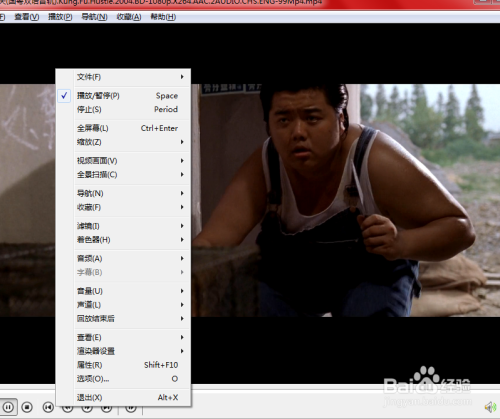500x419 pixels.
Task: Open the 收藏(A) menu in menu bar
Action: (x=129, y=17)
